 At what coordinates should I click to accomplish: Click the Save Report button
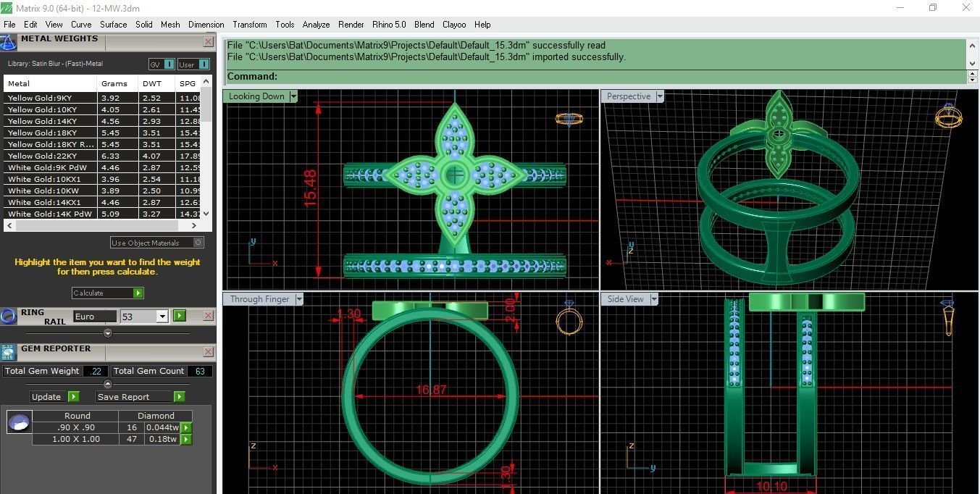coord(135,397)
